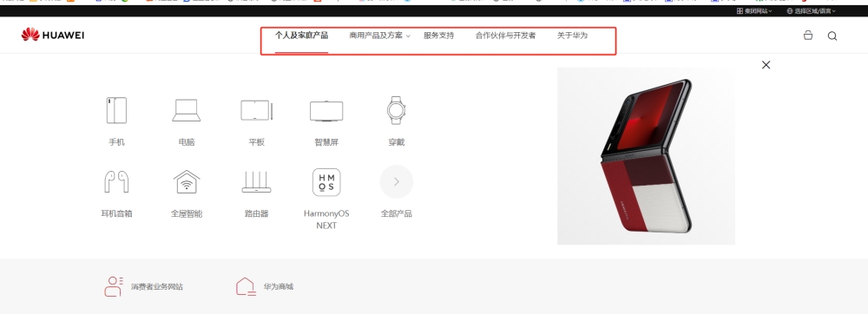Expand 商用产品及方案 menu
Screen dimensions: 868x314
coord(380,36)
